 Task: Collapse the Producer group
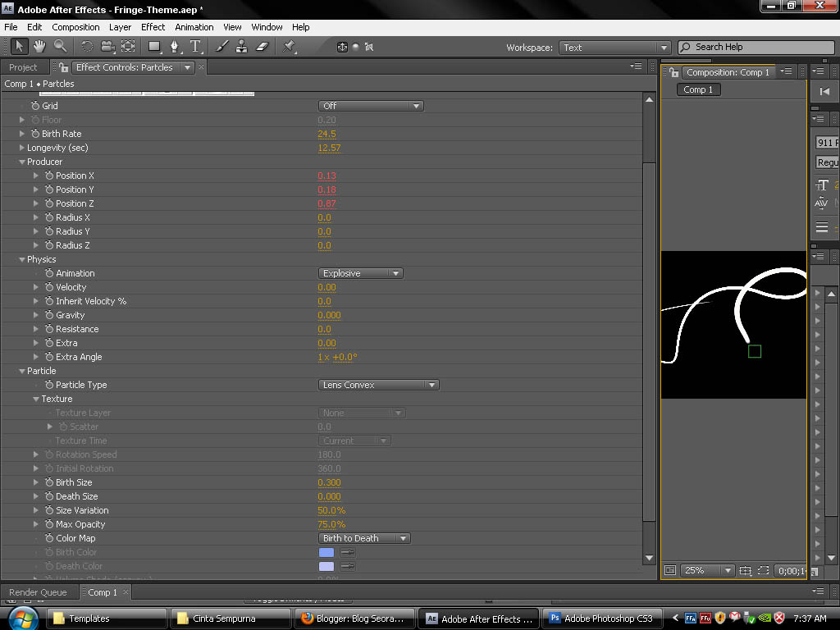22,162
